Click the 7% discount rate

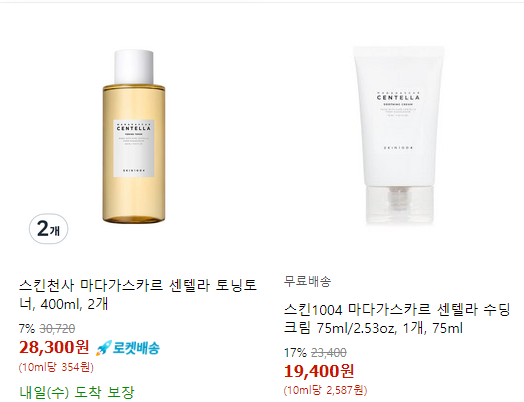[x=27, y=329]
